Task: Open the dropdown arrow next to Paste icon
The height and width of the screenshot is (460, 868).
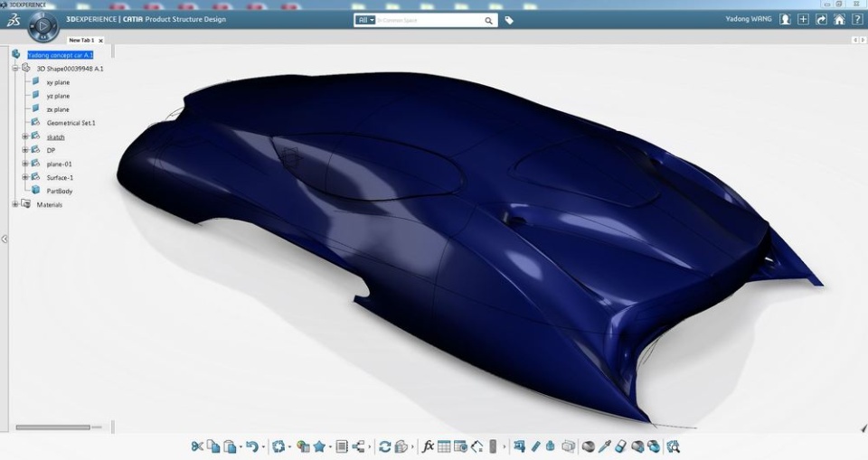Action: tap(241, 447)
